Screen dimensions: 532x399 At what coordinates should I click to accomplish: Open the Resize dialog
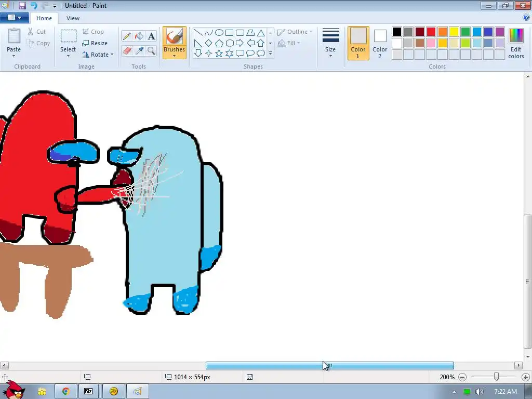[95, 43]
